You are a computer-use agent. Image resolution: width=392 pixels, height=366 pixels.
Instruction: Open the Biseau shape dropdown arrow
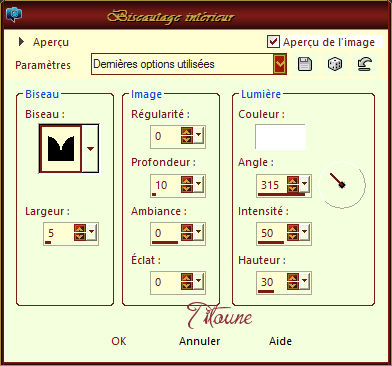(x=90, y=149)
